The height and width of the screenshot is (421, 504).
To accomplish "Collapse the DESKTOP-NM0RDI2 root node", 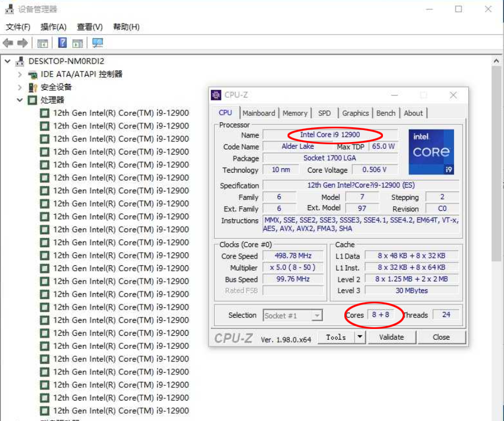I will (x=7, y=61).
